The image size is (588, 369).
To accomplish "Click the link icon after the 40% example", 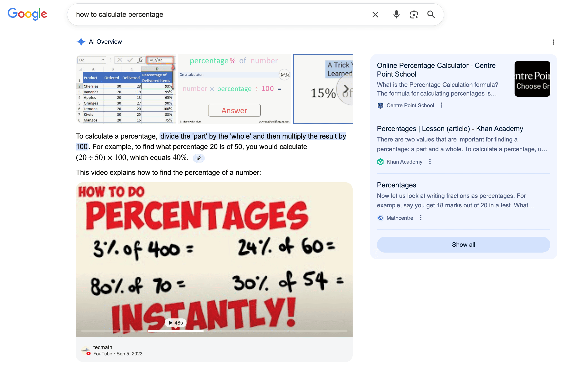I will point(198,158).
